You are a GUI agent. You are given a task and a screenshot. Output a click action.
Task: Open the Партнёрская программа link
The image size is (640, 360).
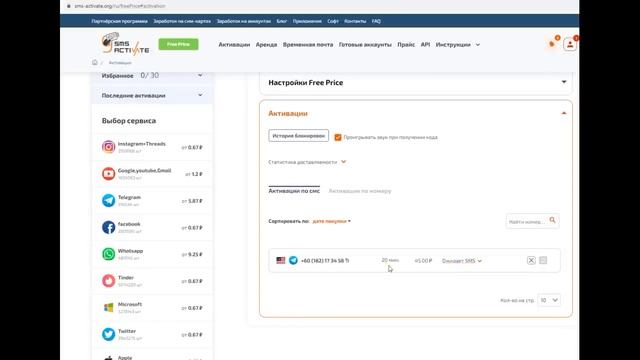pyautogui.click(x=120, y=21)
